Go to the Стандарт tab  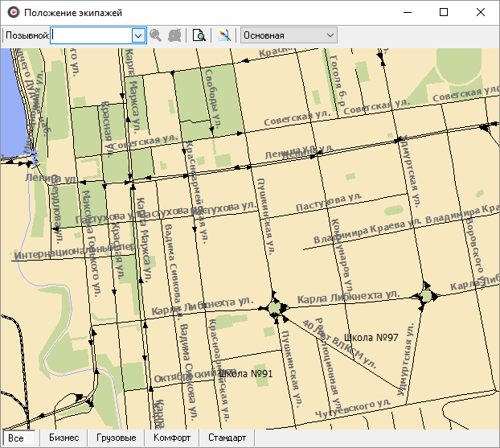(227, 438)
